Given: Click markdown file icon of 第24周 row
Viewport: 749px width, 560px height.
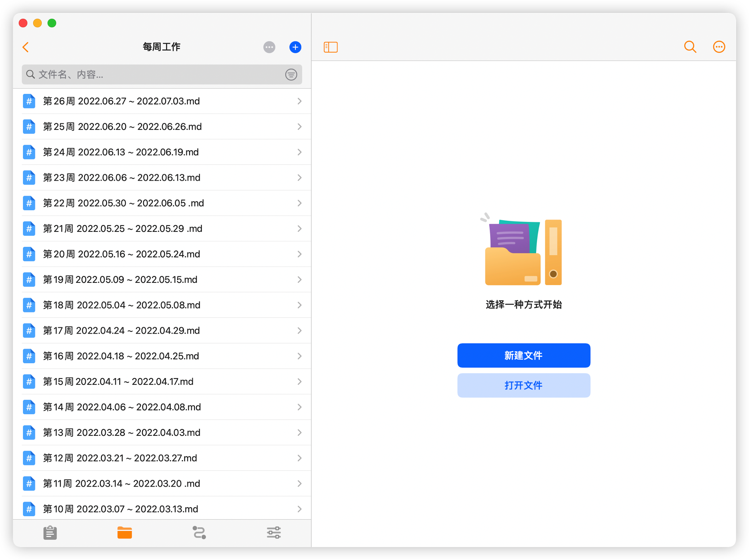Looking at the screenshot, I should (x=29, y=152).
